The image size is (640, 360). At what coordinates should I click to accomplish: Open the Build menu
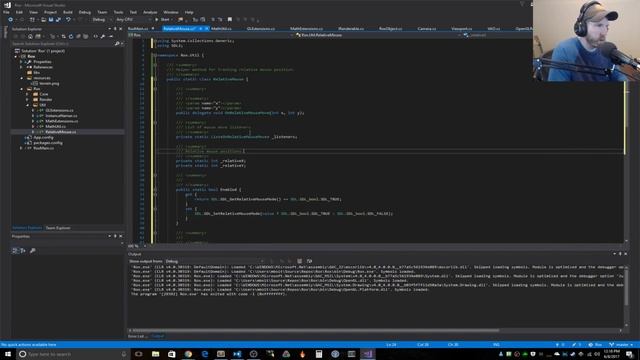tap(68, 12)
